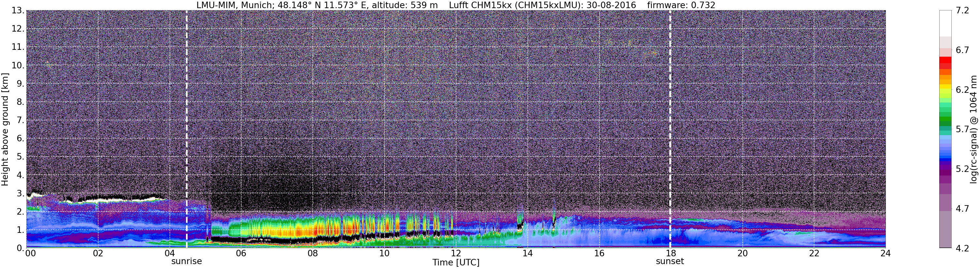Click the time axis tick label 12
The width and height of the screenshot is (980, 269).
pyautogui.click(x=456, y=253)
